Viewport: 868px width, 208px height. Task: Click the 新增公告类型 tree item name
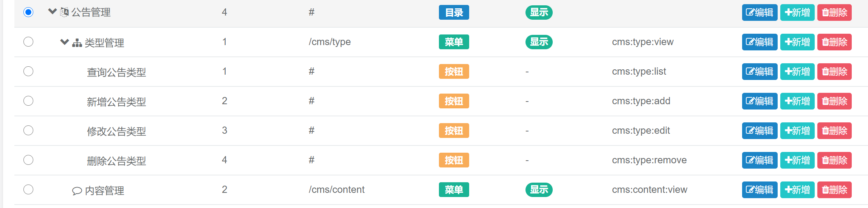(116, 102)
